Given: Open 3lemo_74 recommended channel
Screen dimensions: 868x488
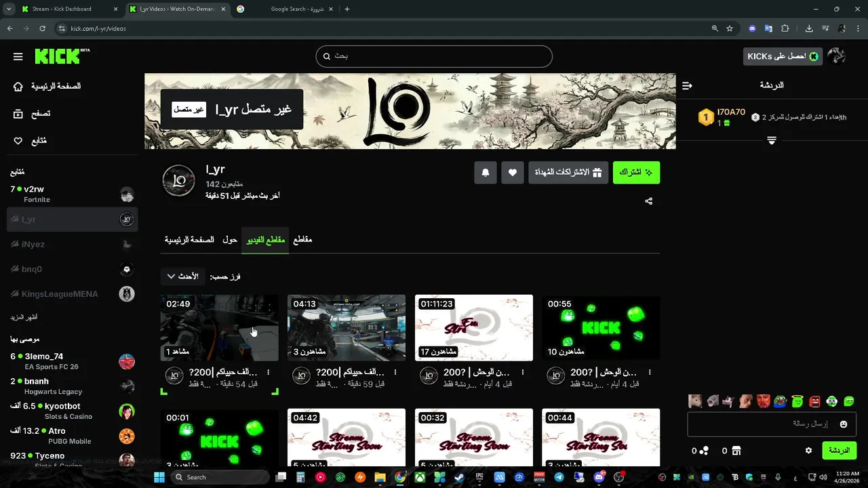Looking at the screenshot, I should (x=71, y=361).
